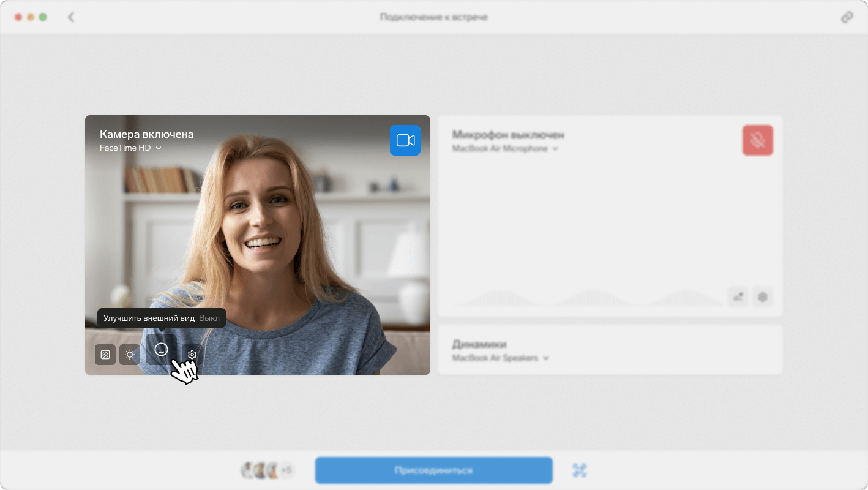Turn off camera with blue video button
Image resolution: width=868 pixels, height=490 pixels.
tap(405, 140)
